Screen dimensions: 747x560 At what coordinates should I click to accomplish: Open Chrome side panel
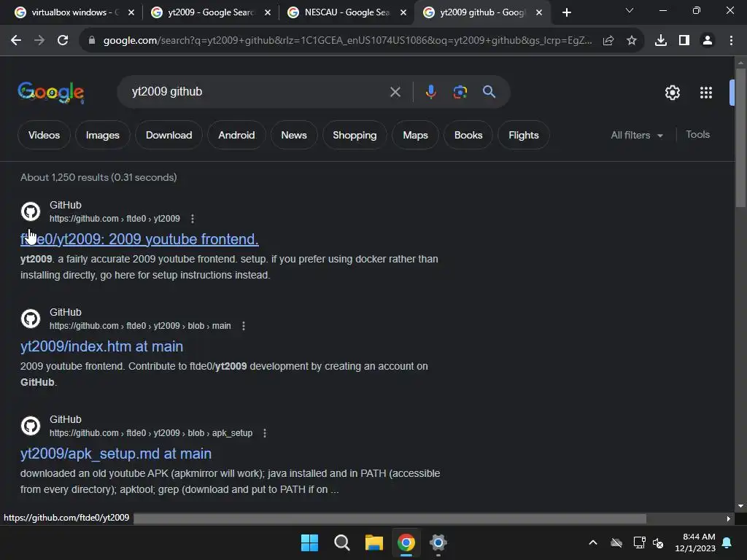(684, 41)
